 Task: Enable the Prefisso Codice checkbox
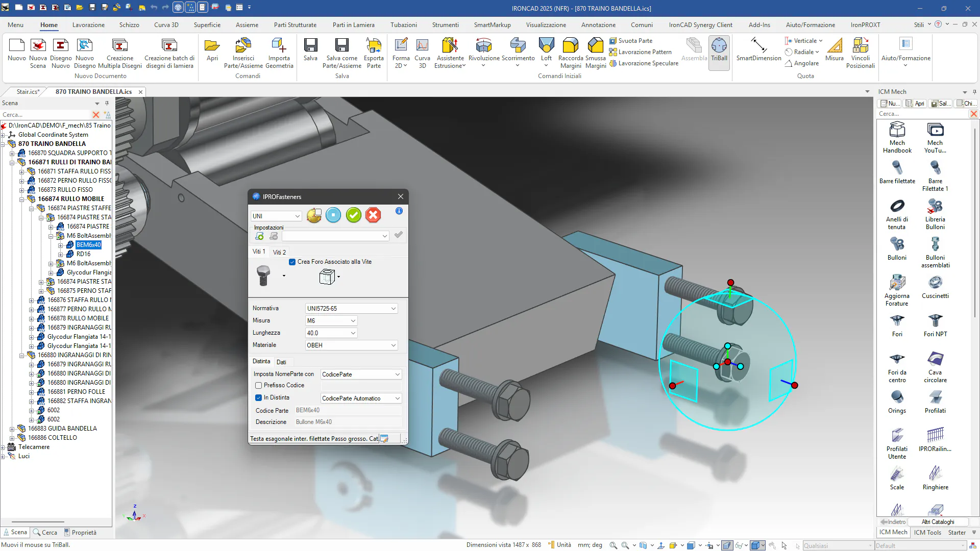pyautogui.click(x=259, y=386)
